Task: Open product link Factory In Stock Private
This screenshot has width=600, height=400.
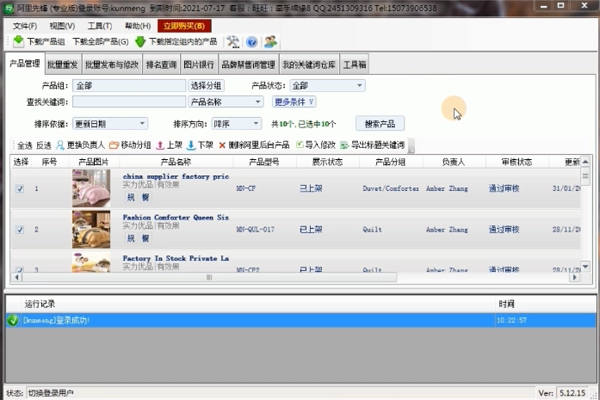Action: click(x=176, y=258)
